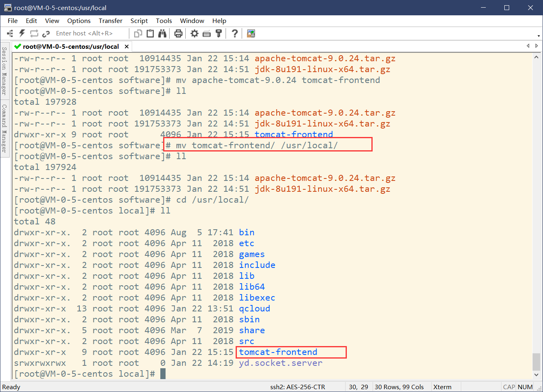Click the 'include' directory name
The height and width of the screenshot is (392, 543).
point(257,265)
